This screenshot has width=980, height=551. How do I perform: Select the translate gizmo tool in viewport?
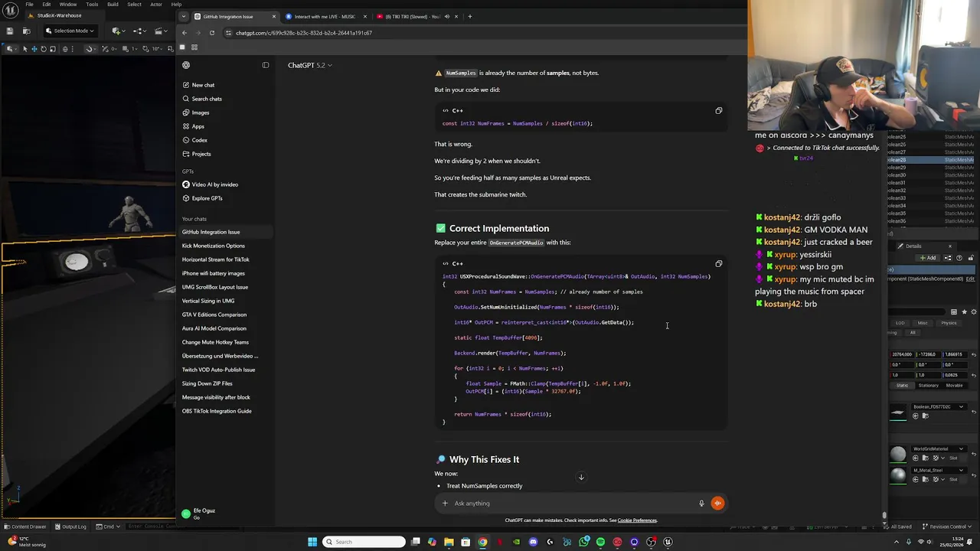coord(34,49)
